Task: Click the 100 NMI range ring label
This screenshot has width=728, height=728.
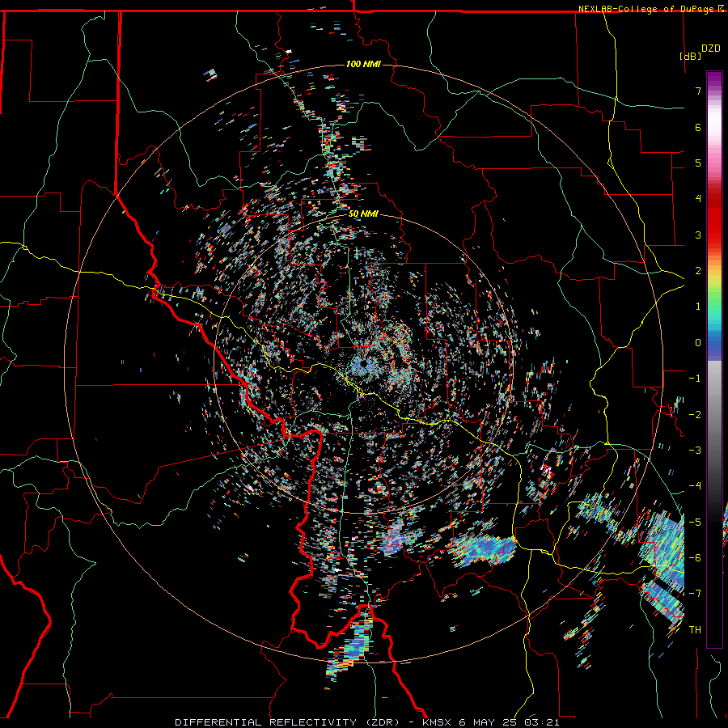Action: [363, 64]
